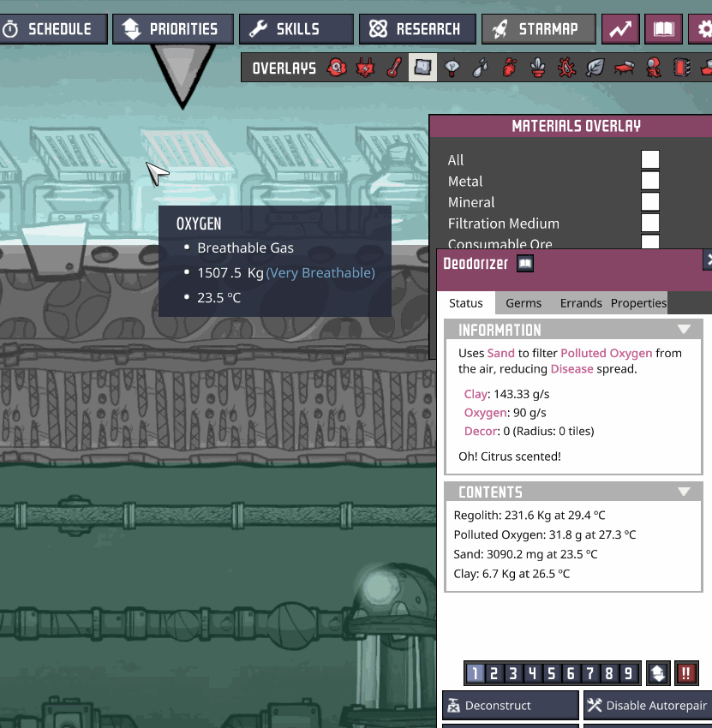Toggle the active Materials overlay icon

(x=422, y=68)
